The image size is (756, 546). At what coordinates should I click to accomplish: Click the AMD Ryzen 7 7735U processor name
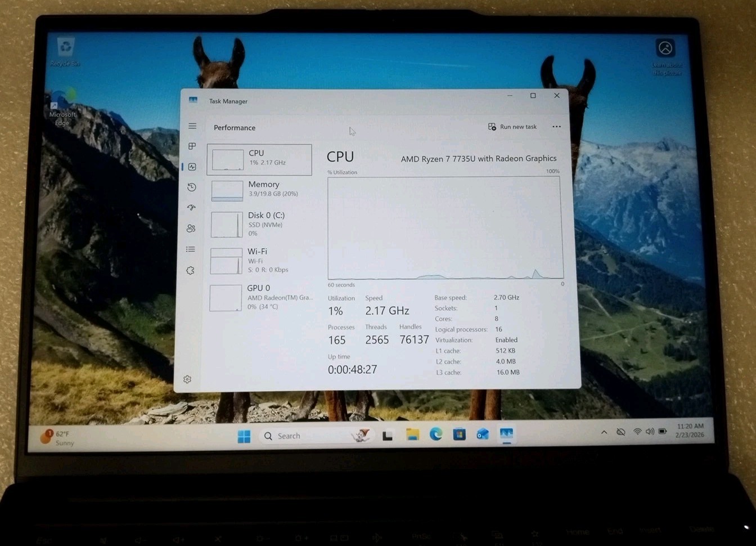pos(479,159)
